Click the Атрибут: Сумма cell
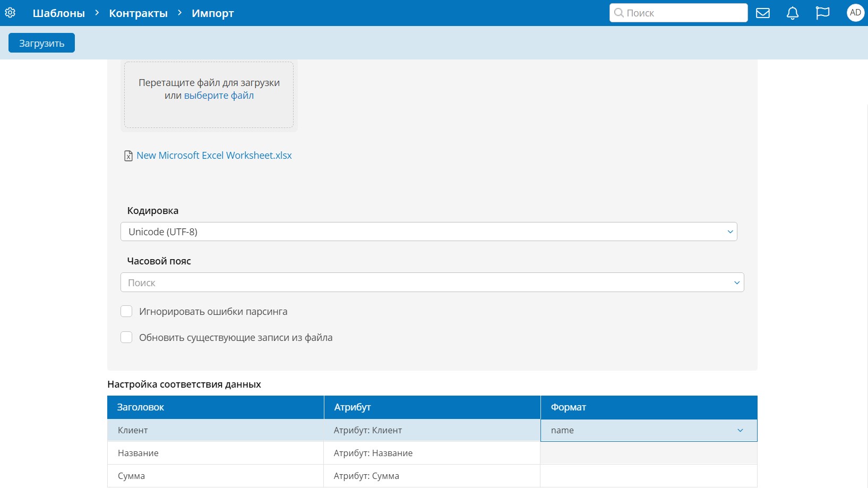868x488 pixels. tap(432, 476)
